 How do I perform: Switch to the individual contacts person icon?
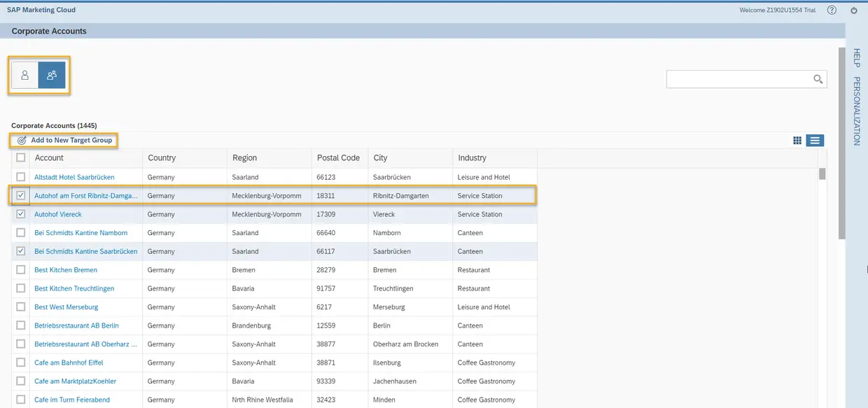[25, 76]
